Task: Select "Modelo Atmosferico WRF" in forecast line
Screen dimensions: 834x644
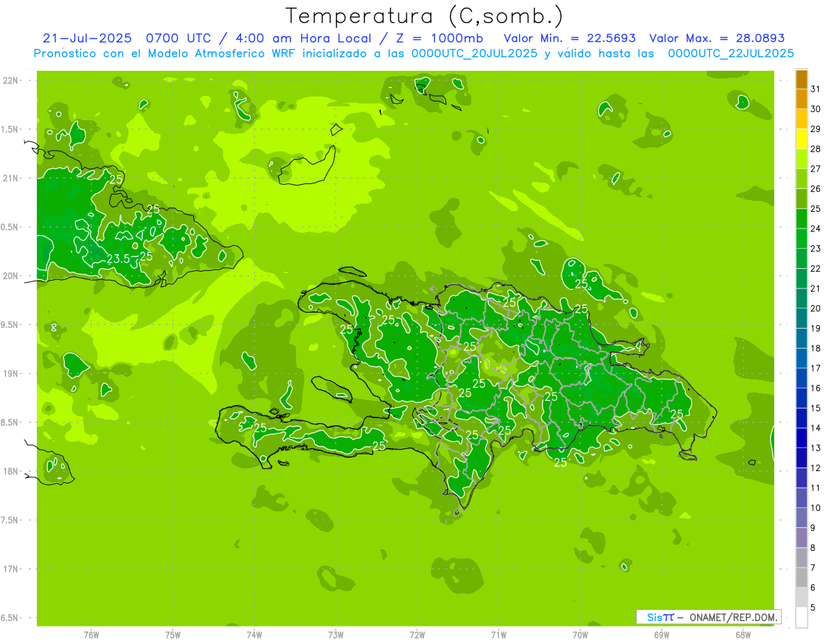Action: pos(221,53)
